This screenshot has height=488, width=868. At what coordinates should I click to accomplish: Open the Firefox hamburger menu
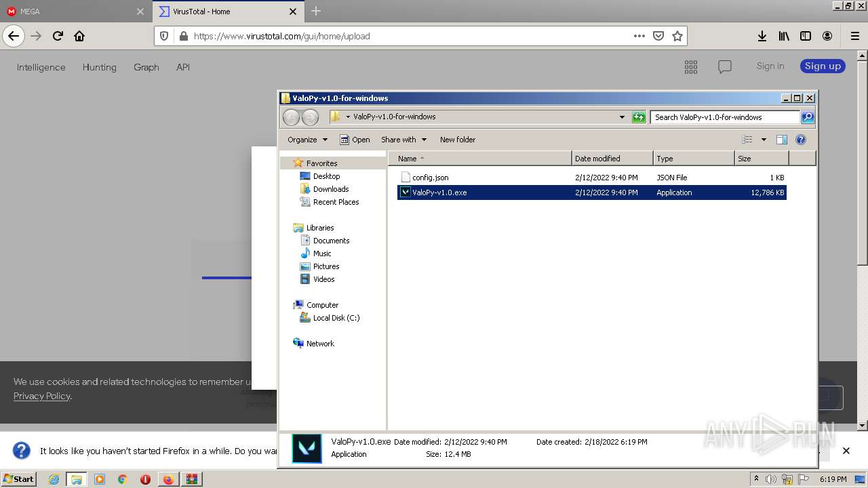coord(854,36)
